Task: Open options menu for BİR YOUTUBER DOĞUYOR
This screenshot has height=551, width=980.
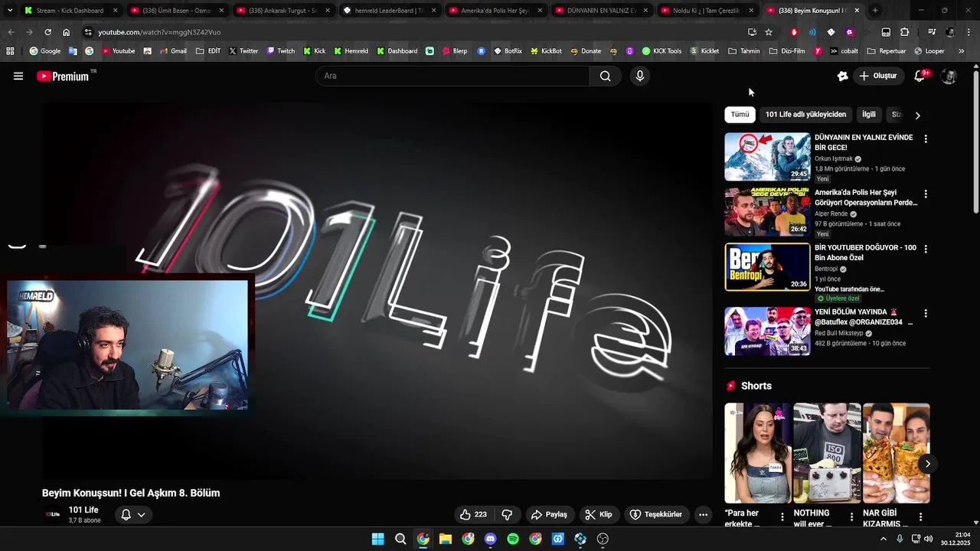Action: coord(926,249)
